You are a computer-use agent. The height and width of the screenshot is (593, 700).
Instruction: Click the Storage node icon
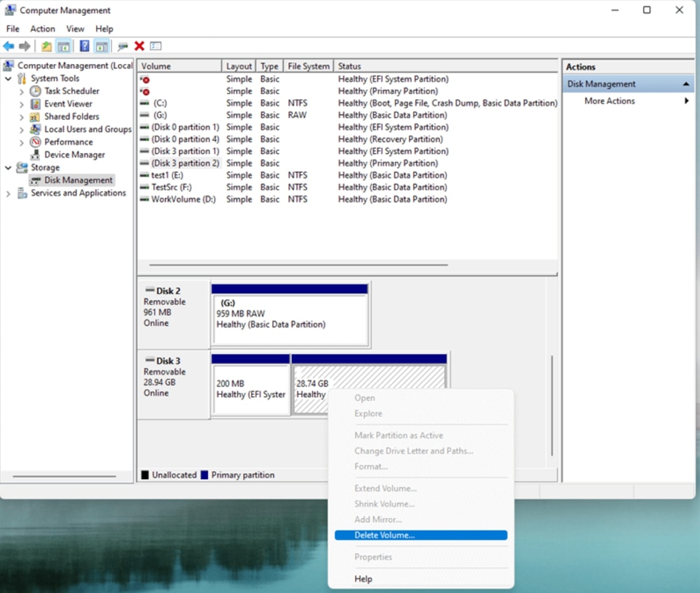(x=22, y=167)
